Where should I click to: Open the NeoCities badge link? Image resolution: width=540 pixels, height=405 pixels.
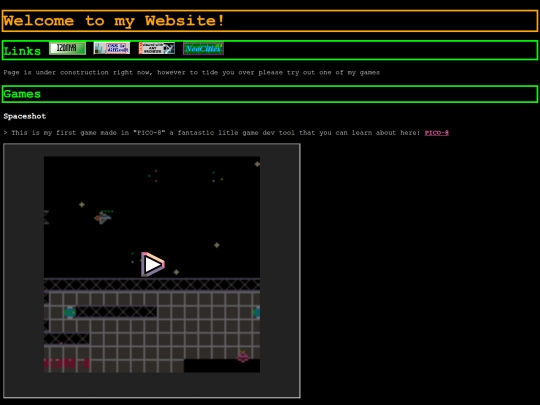click(x=203, y=49)
